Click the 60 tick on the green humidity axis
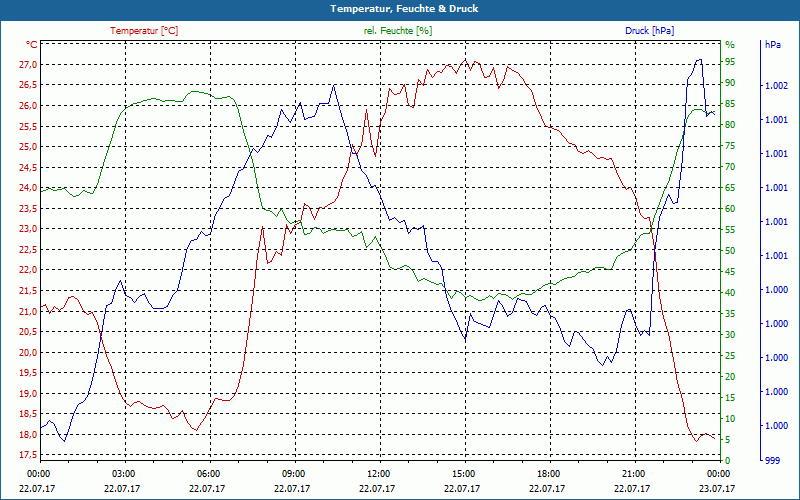The image size is (800, 500). [x=730, y=209]
